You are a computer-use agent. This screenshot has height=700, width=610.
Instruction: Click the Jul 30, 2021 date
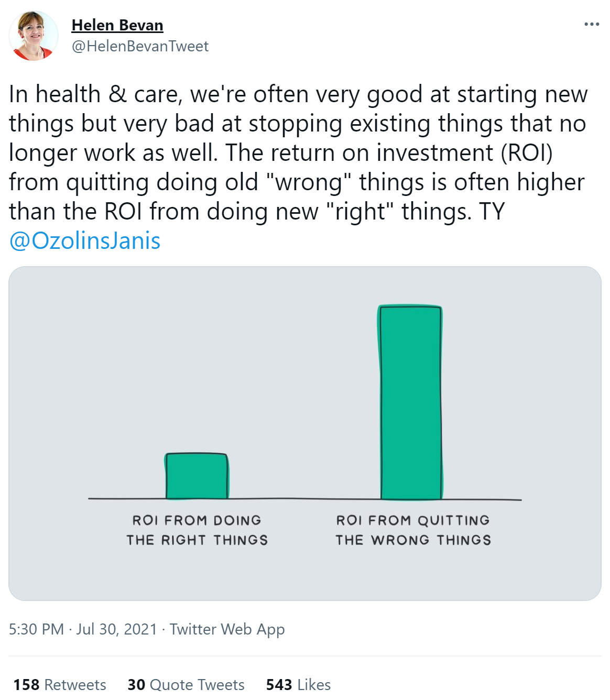[x=117, y=629]
